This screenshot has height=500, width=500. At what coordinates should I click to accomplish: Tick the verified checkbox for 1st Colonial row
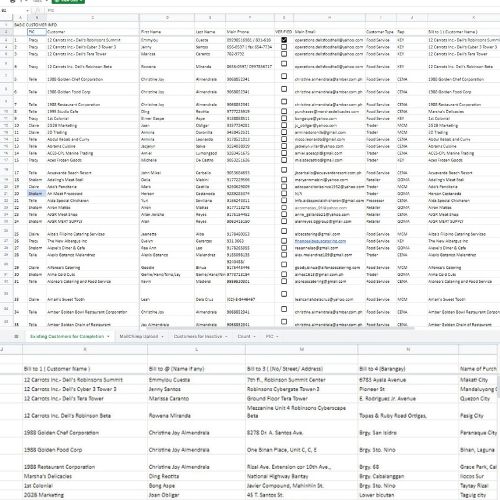coord(284,118)
